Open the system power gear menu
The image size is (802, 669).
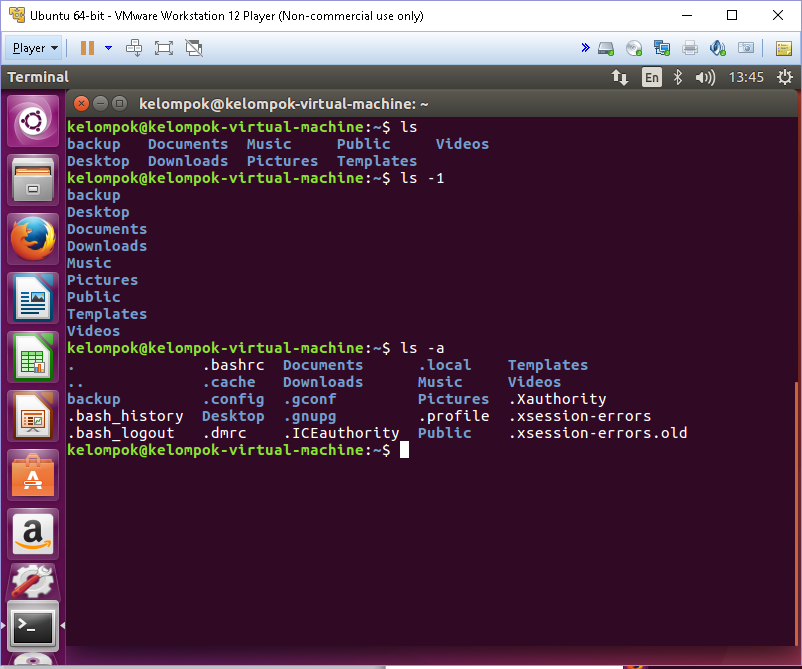tap(785, 77)
